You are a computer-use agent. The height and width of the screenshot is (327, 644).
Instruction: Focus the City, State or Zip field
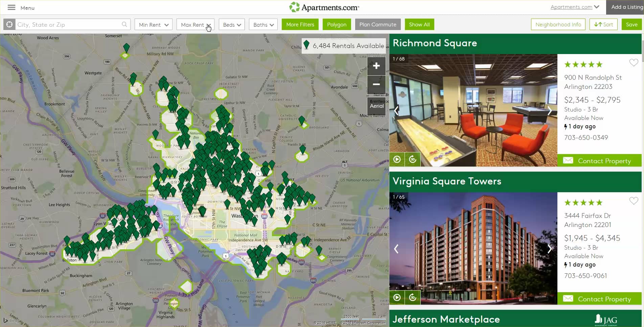tap(69, 24)
